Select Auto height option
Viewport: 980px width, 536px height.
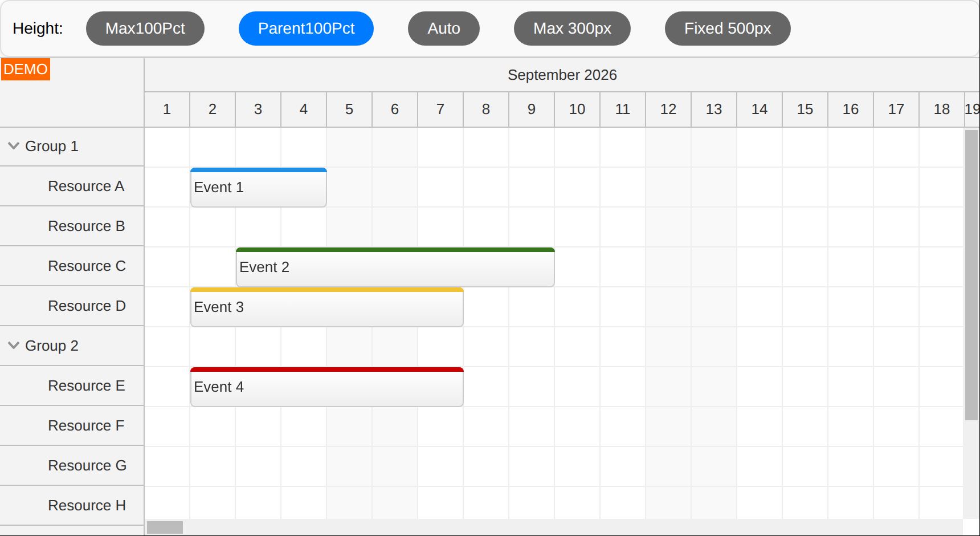pyautogui.click(x=444, y=29)
